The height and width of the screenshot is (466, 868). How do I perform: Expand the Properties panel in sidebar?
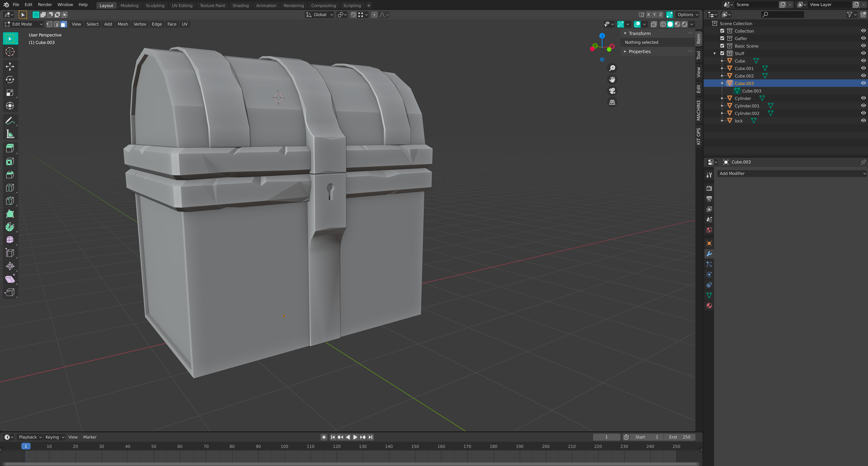click(639, 52)
